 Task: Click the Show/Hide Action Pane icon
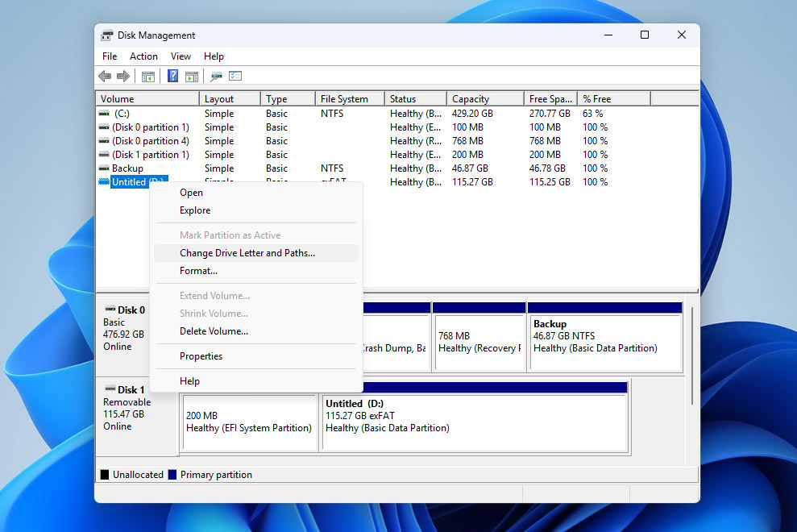[192, 77]
